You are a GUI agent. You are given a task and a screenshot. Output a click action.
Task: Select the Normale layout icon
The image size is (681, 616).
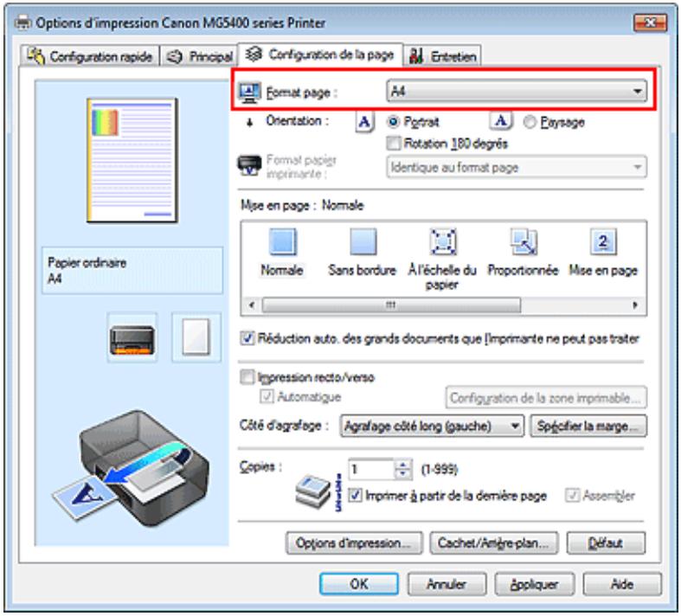[x=283, y=241]
